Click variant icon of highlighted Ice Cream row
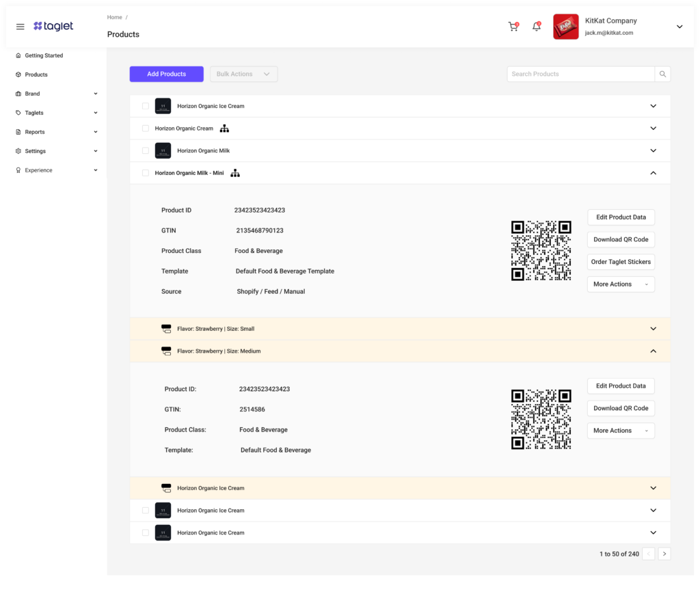 [166, 488]
